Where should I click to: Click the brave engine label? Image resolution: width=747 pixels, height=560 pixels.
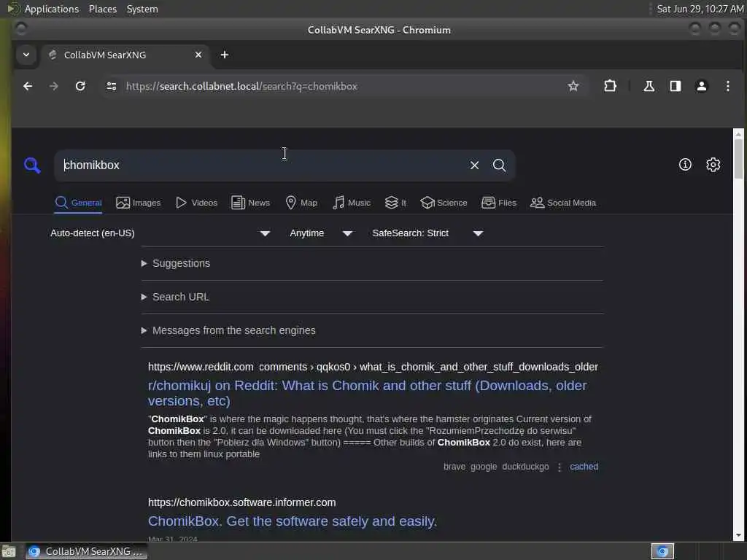coord(454,467)
